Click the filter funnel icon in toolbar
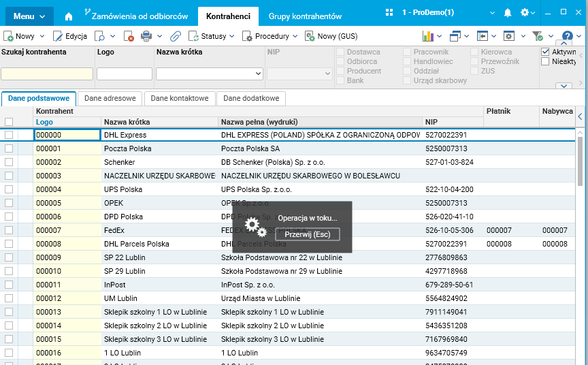The height and width of the screenshot is (365, 588). point(536,36)
